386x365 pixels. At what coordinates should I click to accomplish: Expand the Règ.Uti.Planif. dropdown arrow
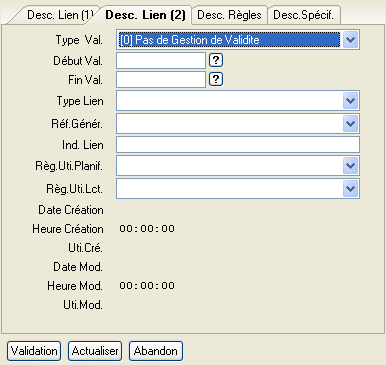(x=350, y=166)
